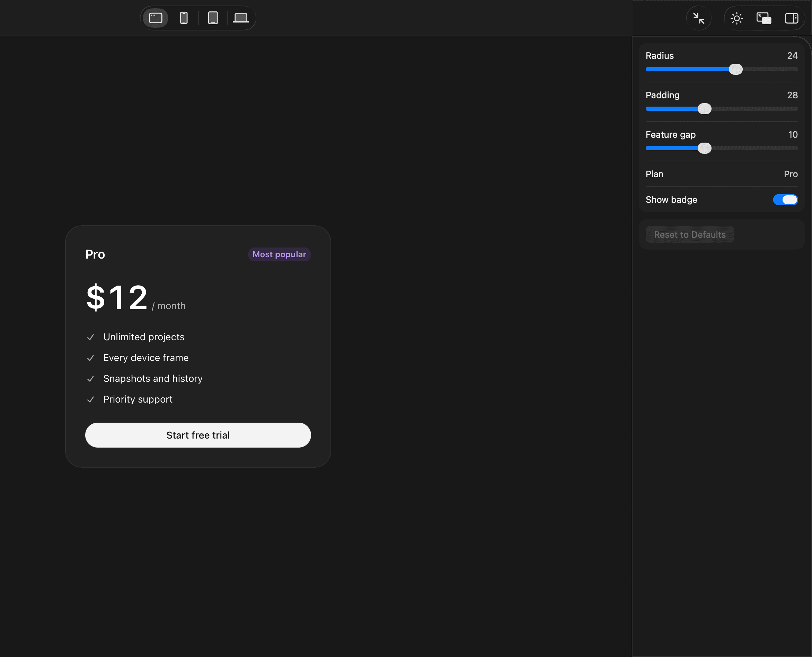Open the Plan dropdown showing Pro
The width and height of the screenshot is (812, 657).
[x=722, y=174]
